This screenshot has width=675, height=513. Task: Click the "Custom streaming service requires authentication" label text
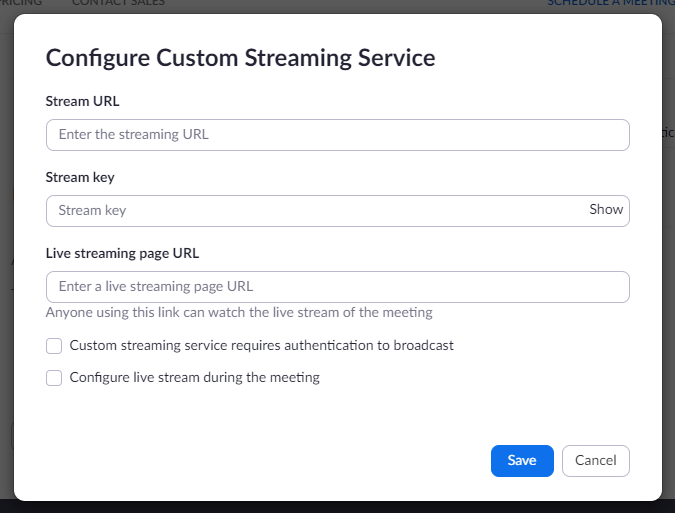(x=261, y=346)
